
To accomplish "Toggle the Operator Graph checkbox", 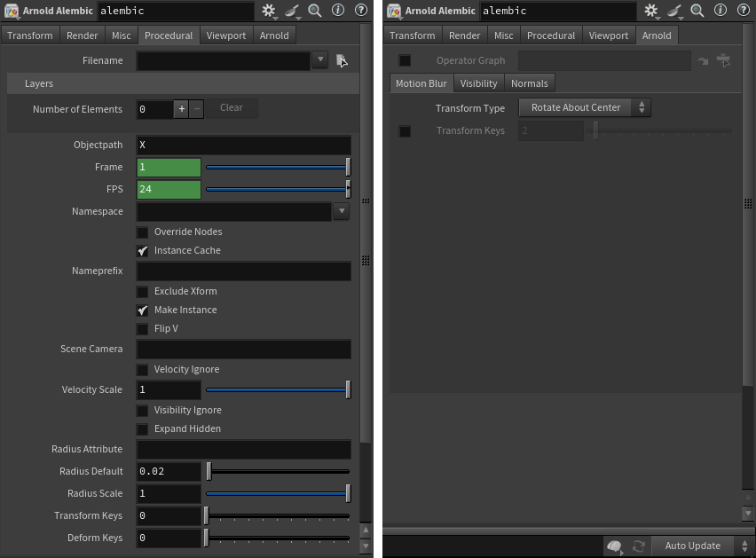I will [x=405, y=60].
